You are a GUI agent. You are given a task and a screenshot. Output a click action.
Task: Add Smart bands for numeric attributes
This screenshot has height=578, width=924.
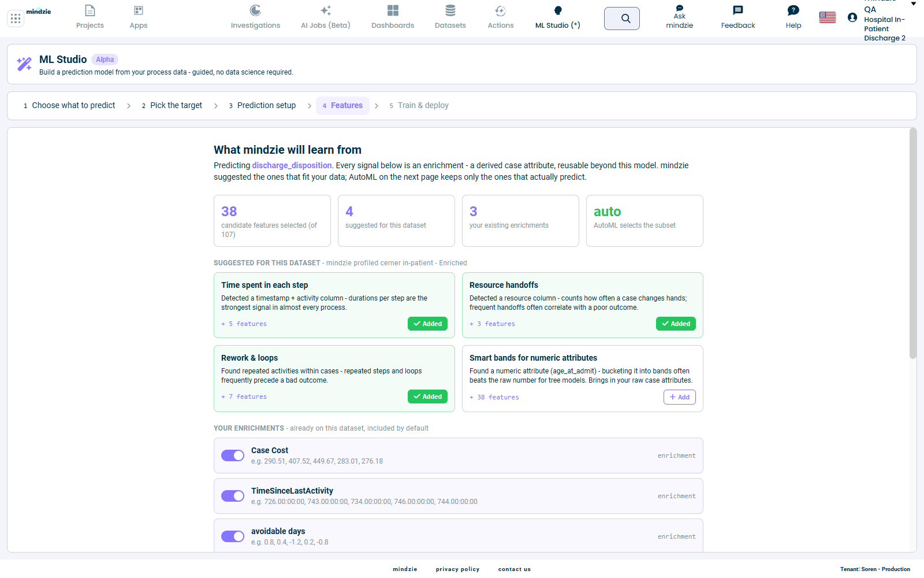click(x=680, y=397)
